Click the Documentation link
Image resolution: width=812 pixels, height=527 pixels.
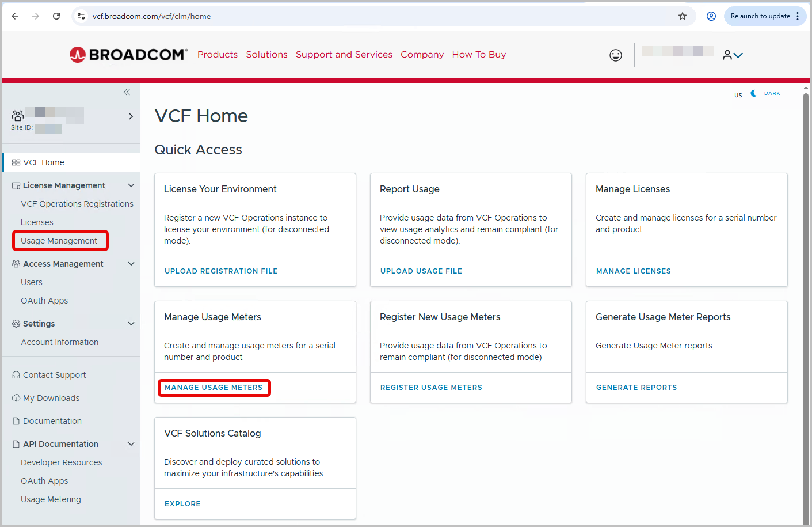52,421
